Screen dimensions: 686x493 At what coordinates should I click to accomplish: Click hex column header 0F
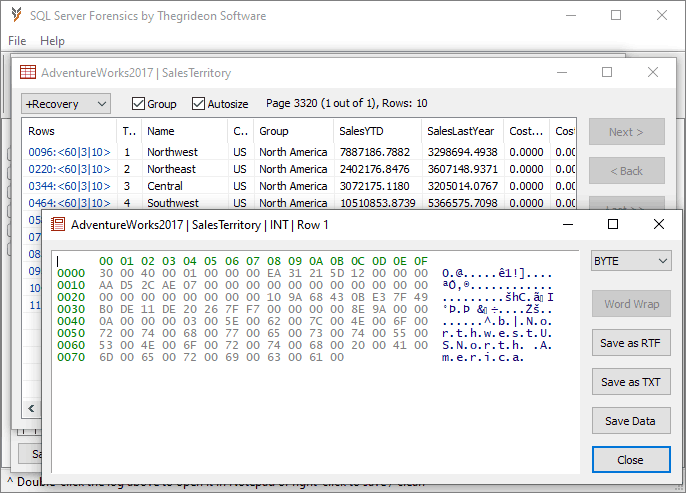tap(421, 261)
